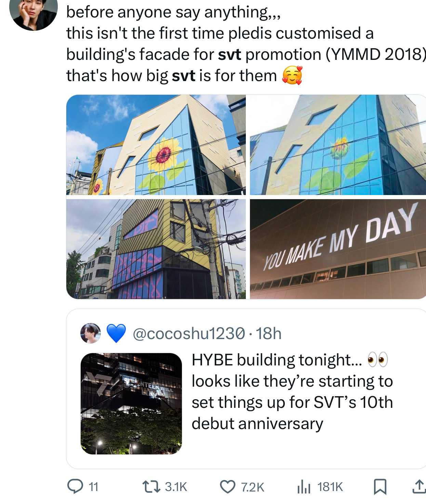Click the 18h timestamp
Screen dimensions: 426x504
(269, 333)
